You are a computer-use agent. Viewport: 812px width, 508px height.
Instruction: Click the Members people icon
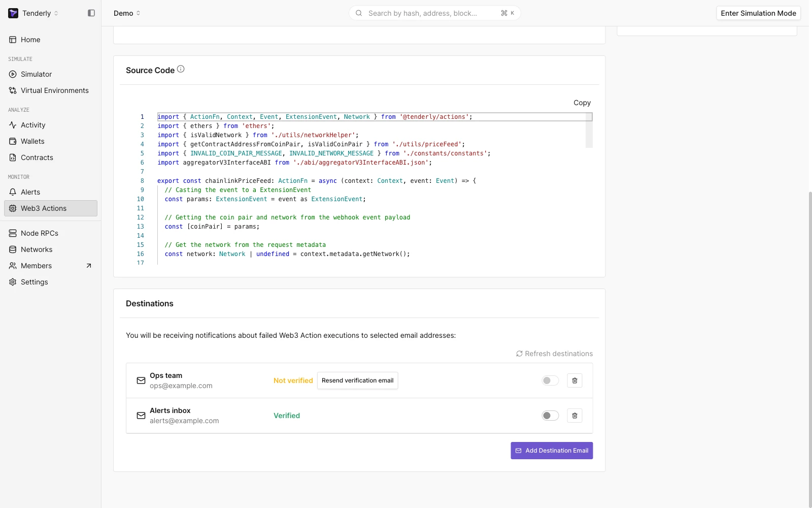(13, 266)
